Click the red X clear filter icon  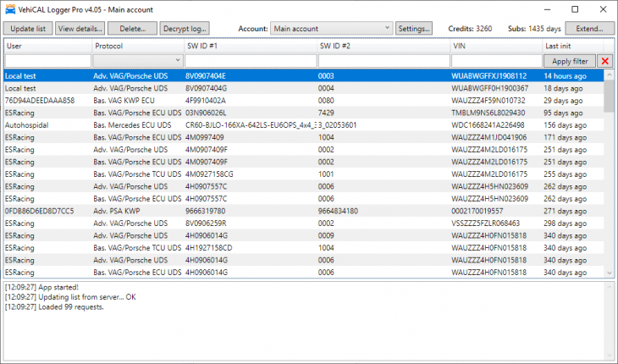[x=604, y=61]
